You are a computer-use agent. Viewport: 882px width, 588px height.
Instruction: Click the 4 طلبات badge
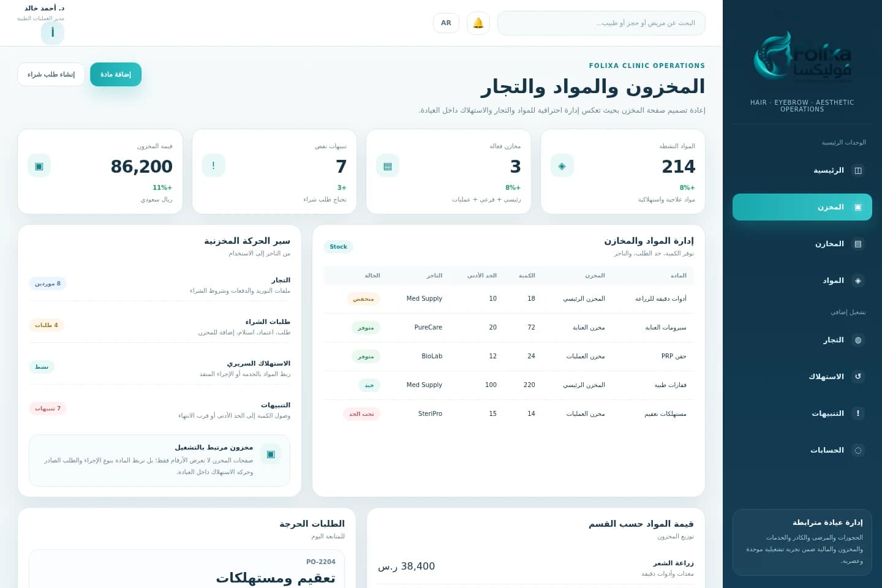click(x=47, y=325)
